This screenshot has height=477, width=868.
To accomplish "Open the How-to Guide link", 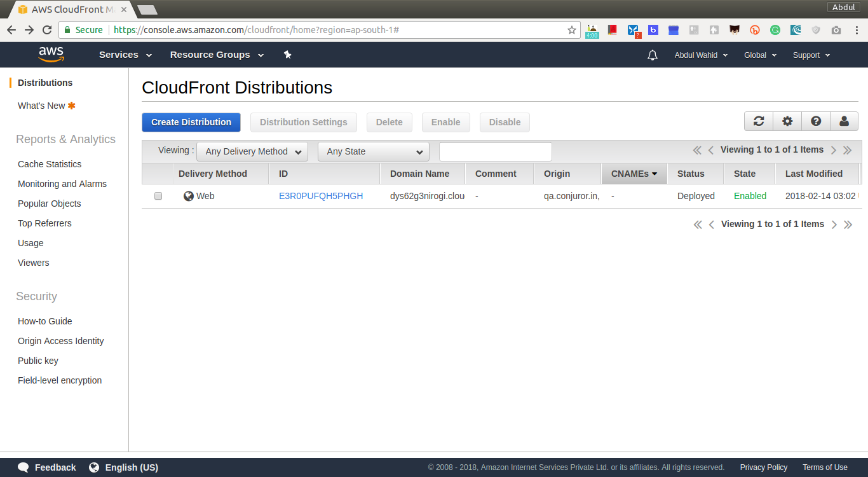I will pyautogui.click(x=45, y=321).
